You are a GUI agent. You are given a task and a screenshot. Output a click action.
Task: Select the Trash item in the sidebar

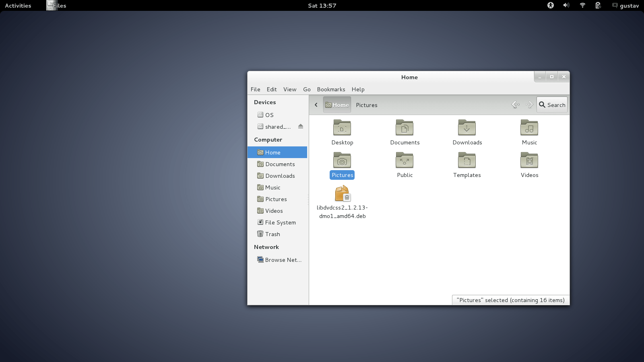pyautogui.click(x=272, y=234)
